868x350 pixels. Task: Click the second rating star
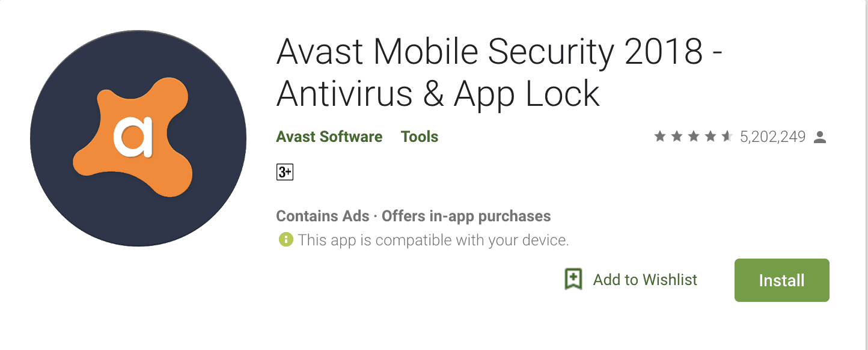[677, 137]
